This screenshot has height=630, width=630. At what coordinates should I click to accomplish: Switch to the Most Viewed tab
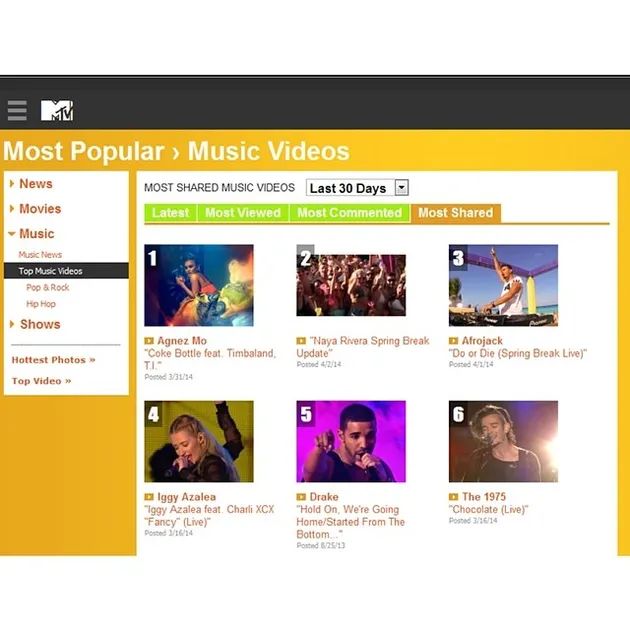point(243,213)
